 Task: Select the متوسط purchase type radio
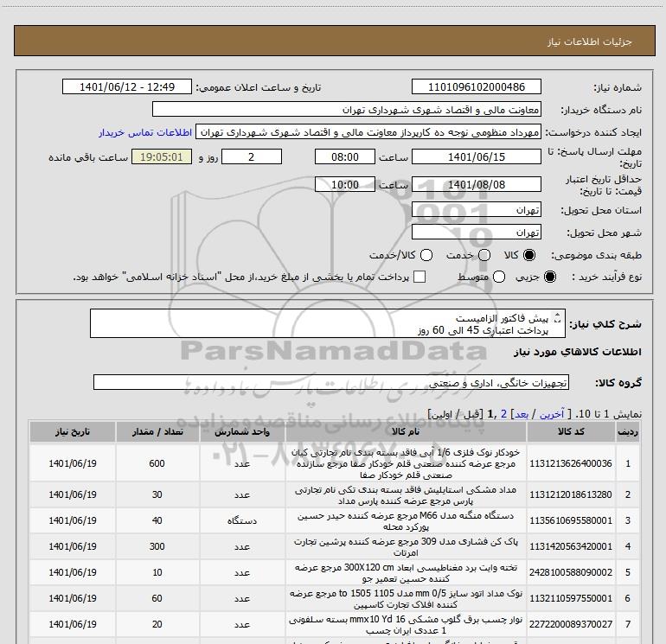pos(499,277)
